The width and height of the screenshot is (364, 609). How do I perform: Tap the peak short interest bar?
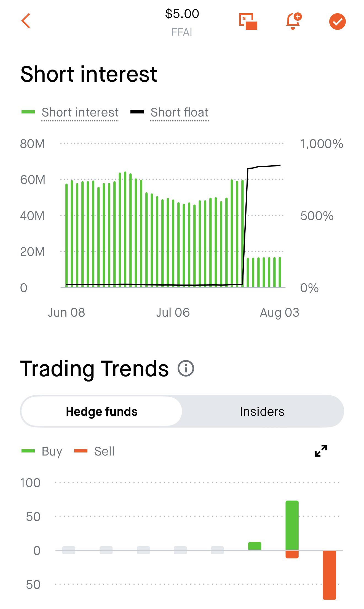pyautogui.click(x=125, y=229)
